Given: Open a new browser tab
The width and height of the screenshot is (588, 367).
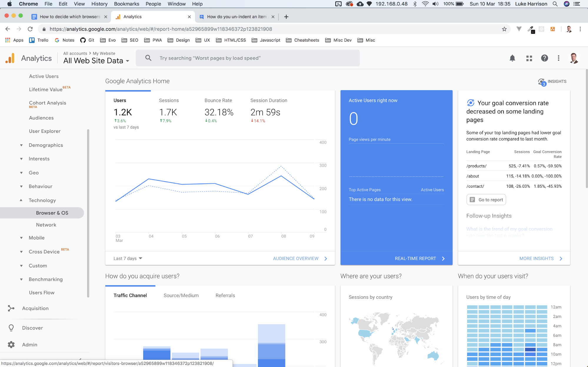Looking at the screenshot, I should pyautogui.click(x=286, y=17).
